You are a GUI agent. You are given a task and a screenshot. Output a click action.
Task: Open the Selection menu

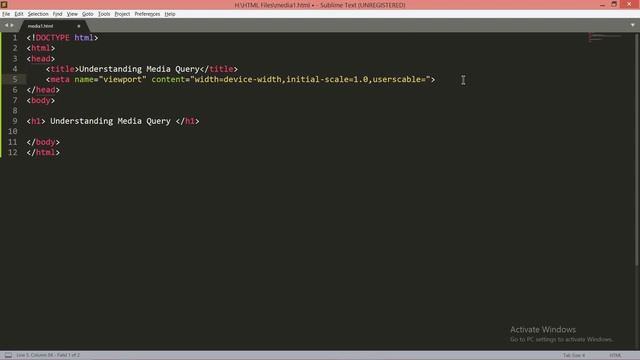click(38, 14)
